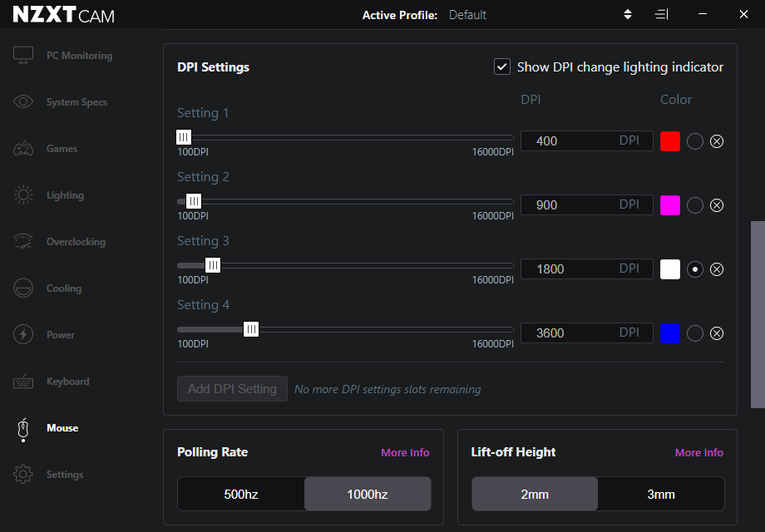The image size is (765, 532).
Task: Click the System Specs eye icon
Action: click(23, 101)
